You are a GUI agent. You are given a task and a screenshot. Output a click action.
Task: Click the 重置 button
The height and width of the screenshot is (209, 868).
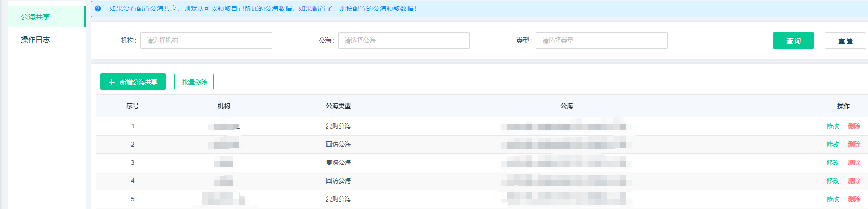tap(845, 41)
